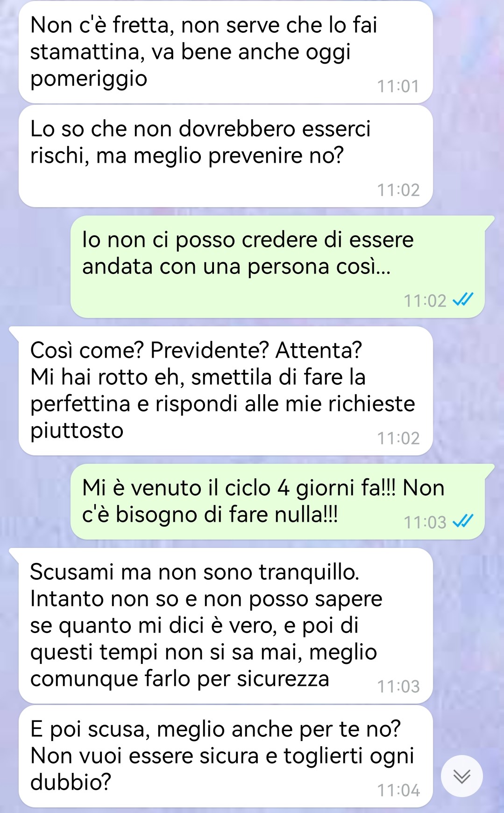The width and height of the screenshot is (504, 813).
Task: Tap the 11:04 timestamp on last message
Action: pos(398,791)
